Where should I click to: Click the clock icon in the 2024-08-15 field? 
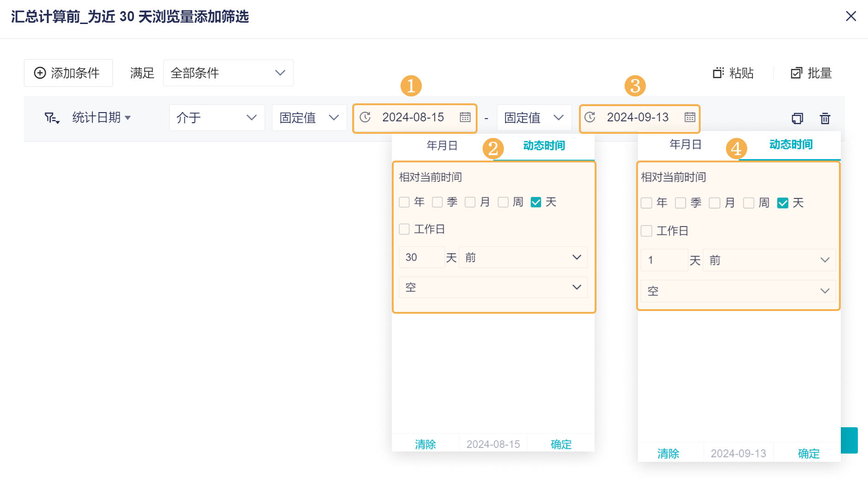(x=365, y=117)
